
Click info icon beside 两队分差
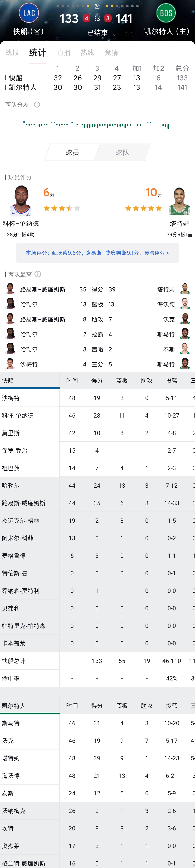point(37,105)
